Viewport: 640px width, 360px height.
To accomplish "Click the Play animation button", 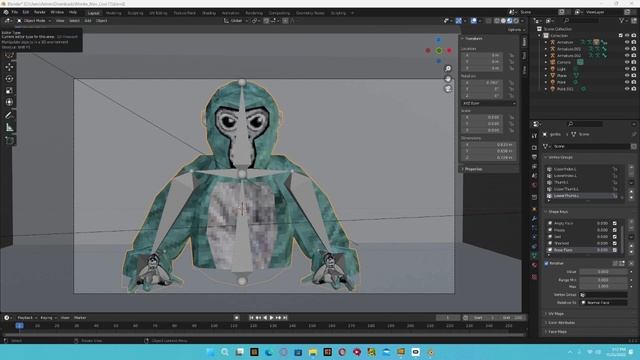I will tap(271, 318).
